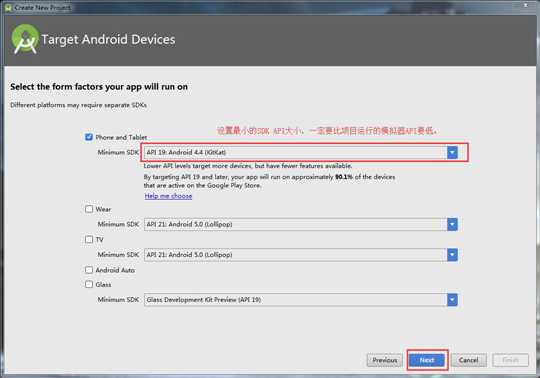Viewport: 540px width, 378px height.
Task: Click 'Different platforms may require separate SDKs'
Action: pyautogui.click(x=79, y=105)
